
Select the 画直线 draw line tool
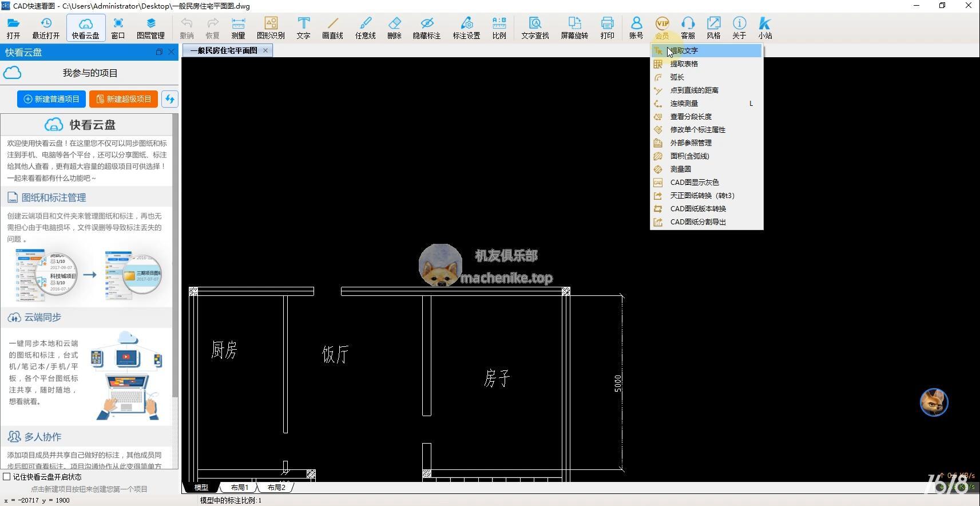pyautogui.click(x=332, y=27)
